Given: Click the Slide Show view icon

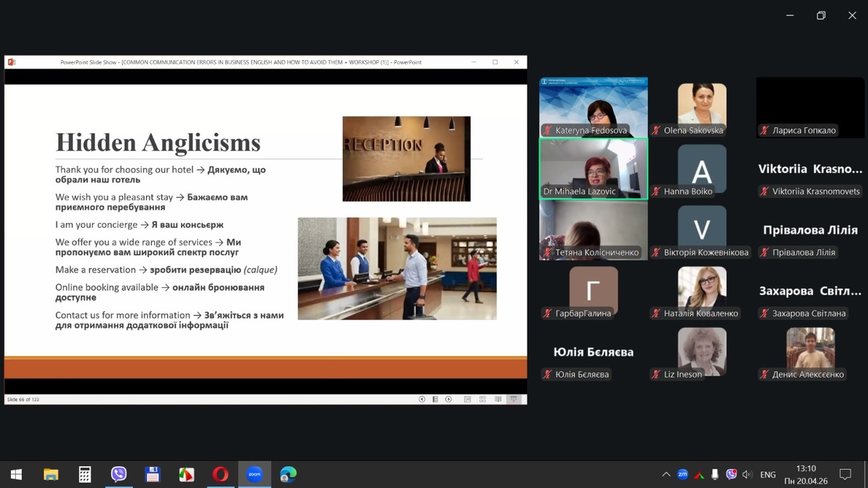Looking at the screenshot, I should point(514,399).
